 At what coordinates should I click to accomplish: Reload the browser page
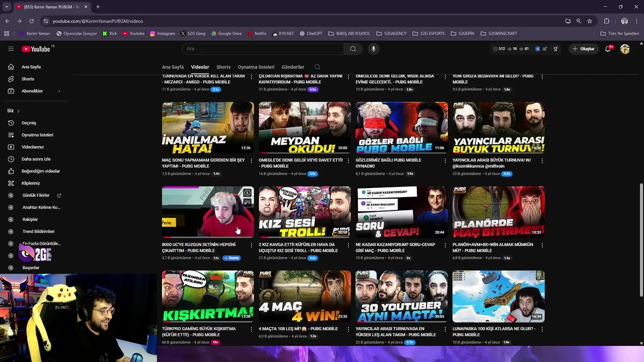click(31, 21)
